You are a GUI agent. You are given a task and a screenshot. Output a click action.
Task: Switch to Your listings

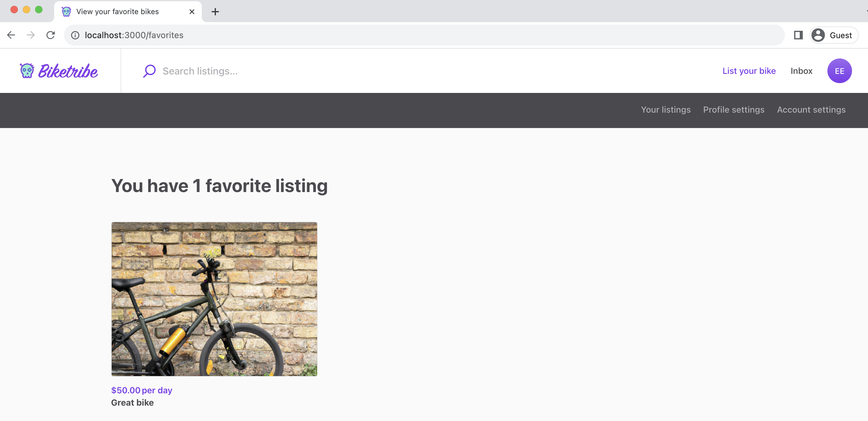[665, 110]
